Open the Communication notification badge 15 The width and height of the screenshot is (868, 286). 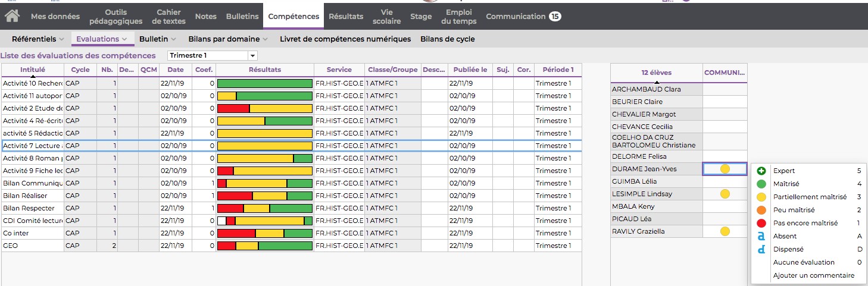(555, 17)
